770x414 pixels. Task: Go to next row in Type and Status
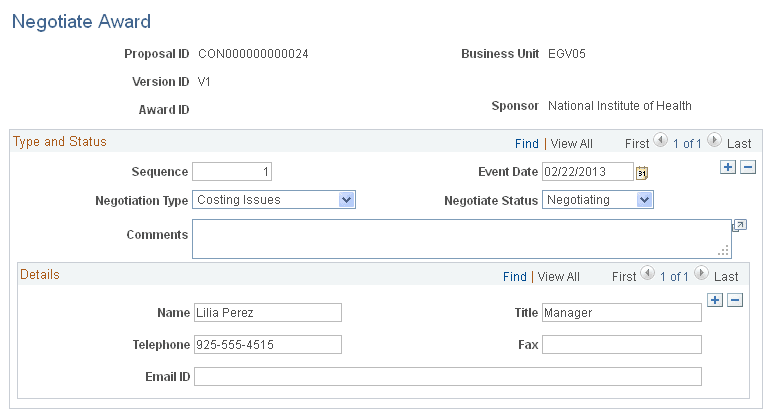click(715, 143)
